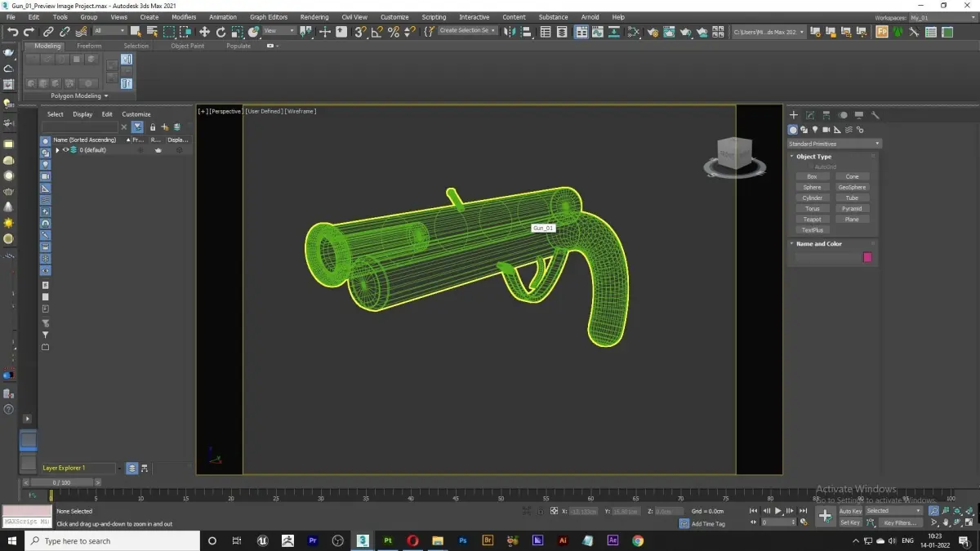Open the File menu

click(11, 17)
